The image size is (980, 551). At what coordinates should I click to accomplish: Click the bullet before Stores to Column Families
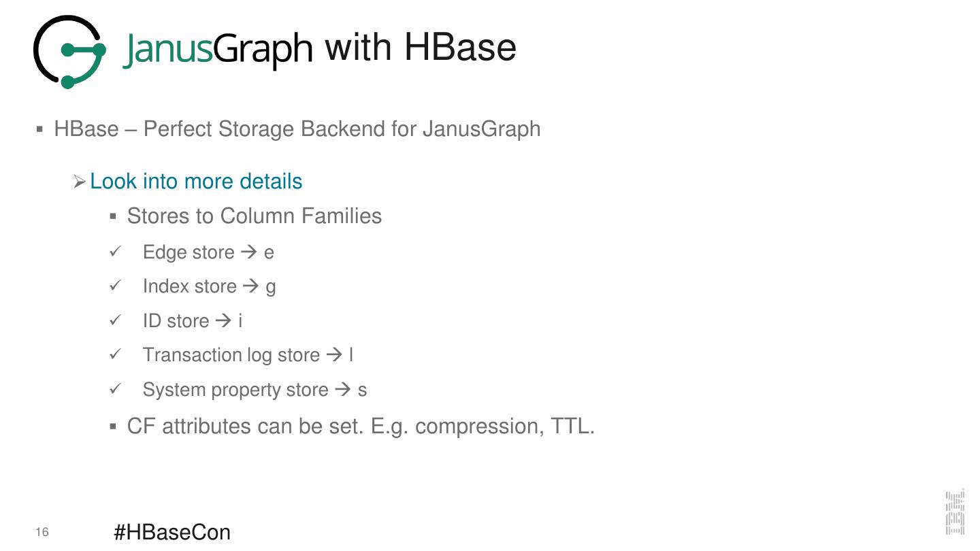[x=113, y=216]
